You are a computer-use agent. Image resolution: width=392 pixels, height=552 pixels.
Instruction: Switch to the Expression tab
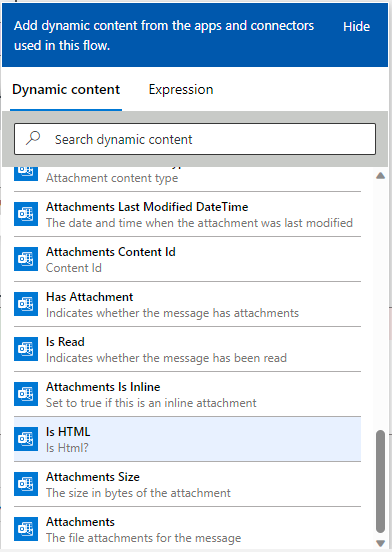point(181,89)
